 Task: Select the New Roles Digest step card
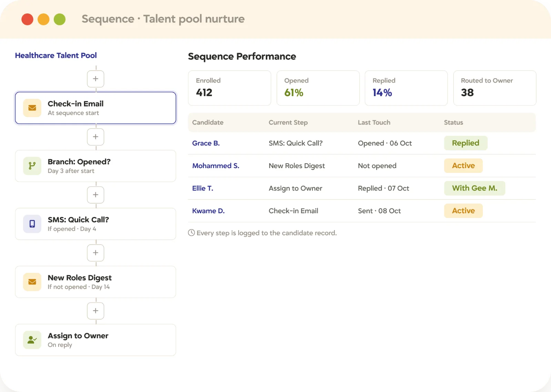(95, 282)
